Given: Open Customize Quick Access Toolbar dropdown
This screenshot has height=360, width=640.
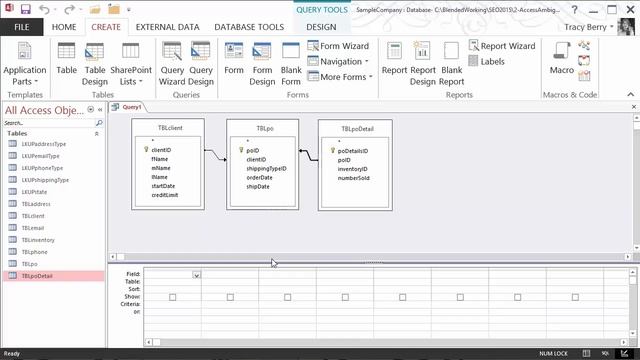Looking at the screenshot, I should [129, 9].
